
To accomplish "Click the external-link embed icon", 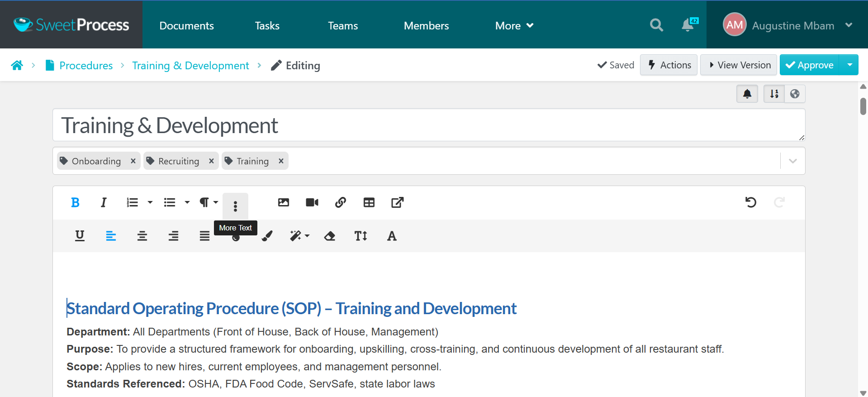I will (397, 202).
